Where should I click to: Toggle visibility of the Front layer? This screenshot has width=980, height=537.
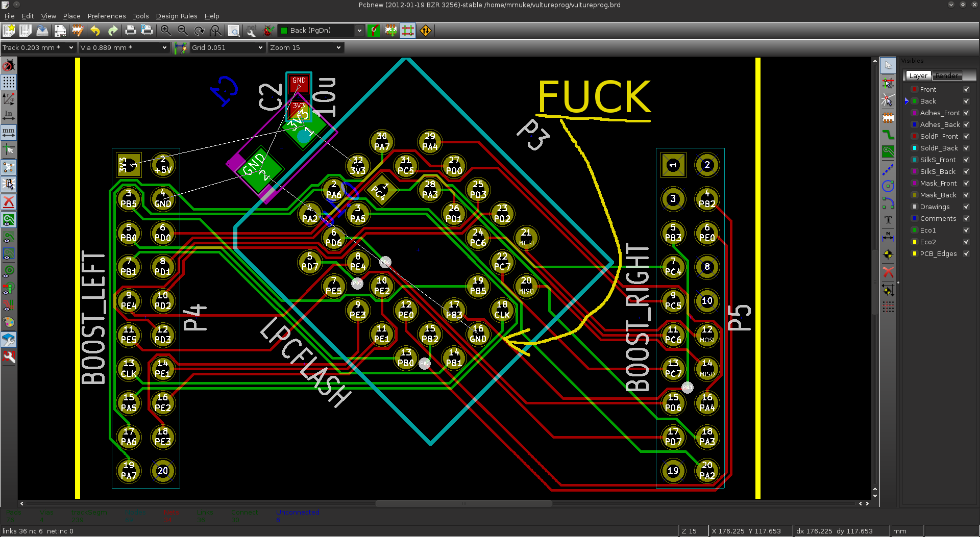(966, 89)
